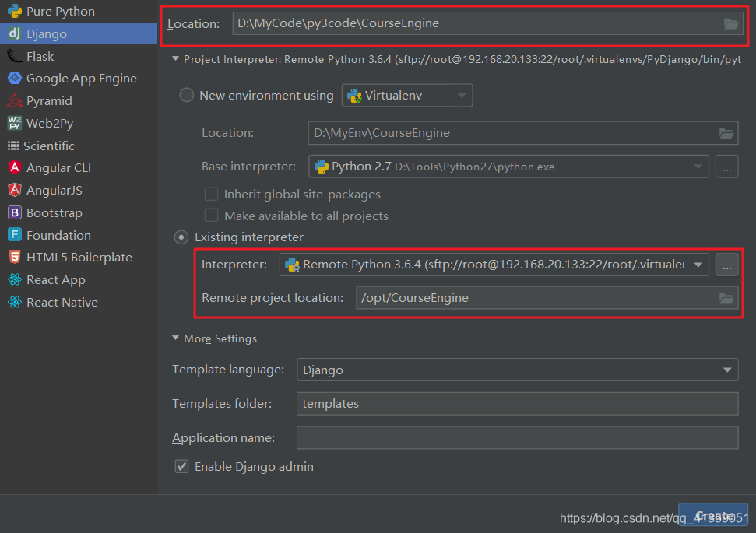Viewport: 756px width, 533px height.
Task: Browse folder for project Location field
Action: click(x=731, y=23)
